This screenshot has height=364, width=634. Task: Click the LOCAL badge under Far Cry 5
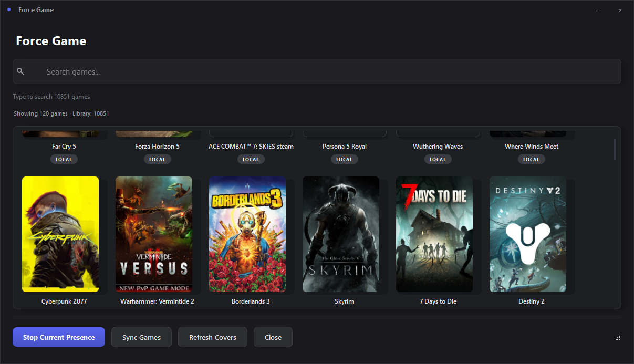click(64, 159)
